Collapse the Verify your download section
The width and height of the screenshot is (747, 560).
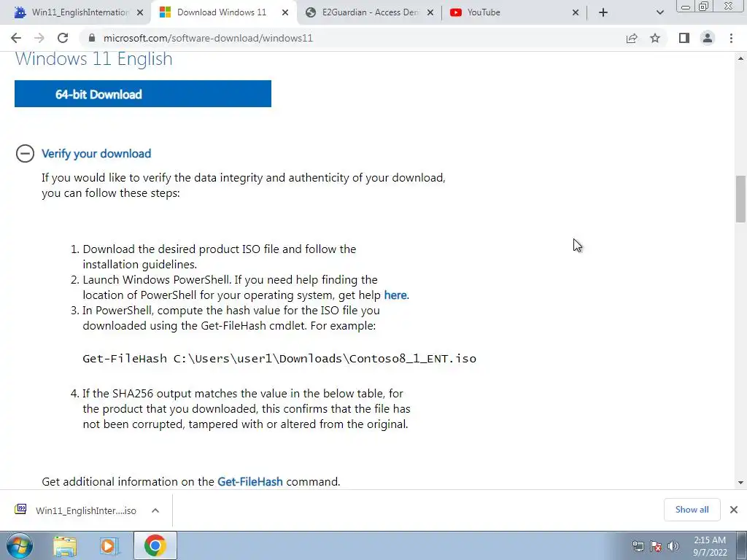coord(25,153)
